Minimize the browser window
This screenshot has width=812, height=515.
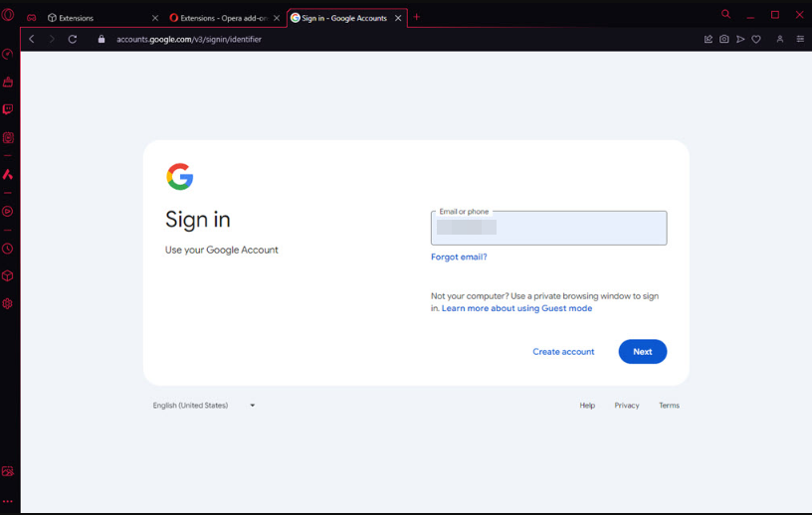click(750, 16)
